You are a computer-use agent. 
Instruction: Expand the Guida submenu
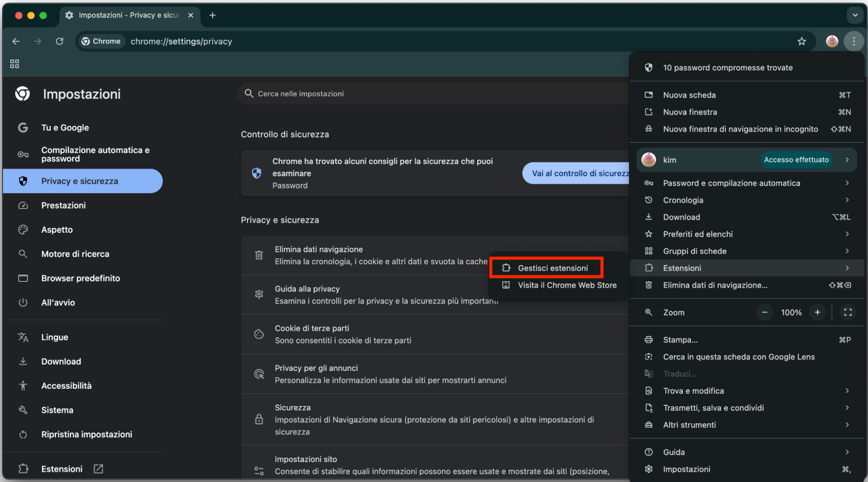tap(746, 452)
